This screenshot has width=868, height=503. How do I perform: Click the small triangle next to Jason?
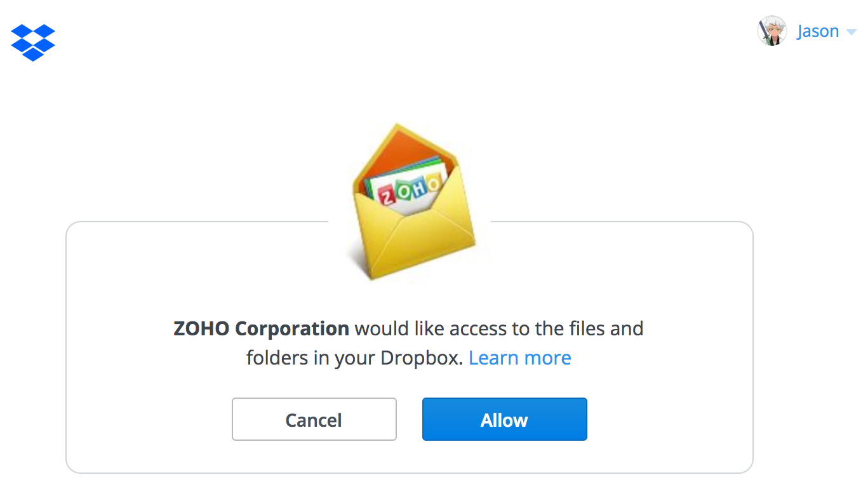[x=851, y=32]
